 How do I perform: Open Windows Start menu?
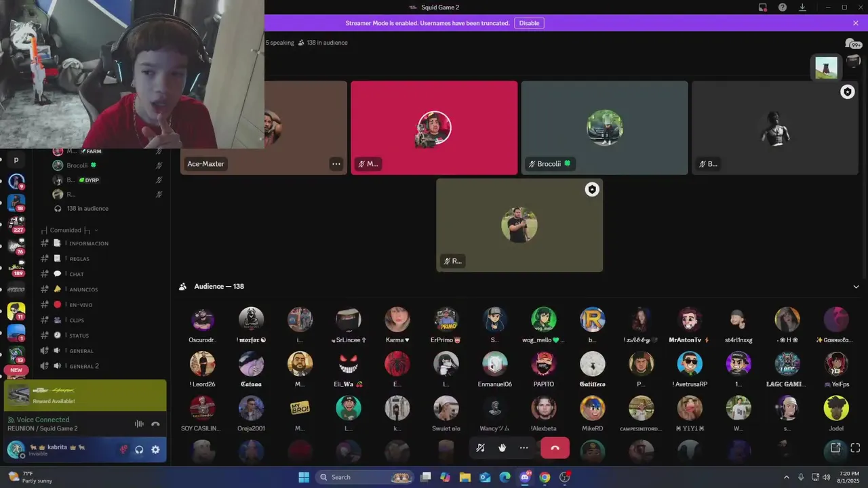point(303,477)
